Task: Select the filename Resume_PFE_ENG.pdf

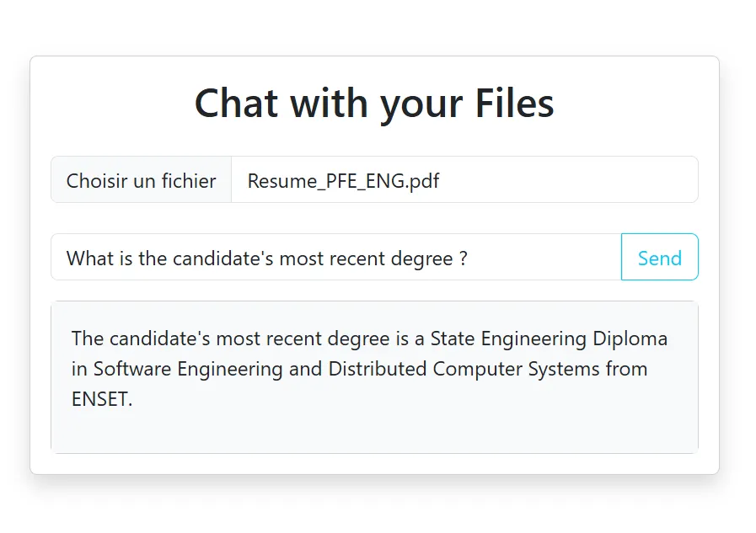Action: (x=342, y=181)
